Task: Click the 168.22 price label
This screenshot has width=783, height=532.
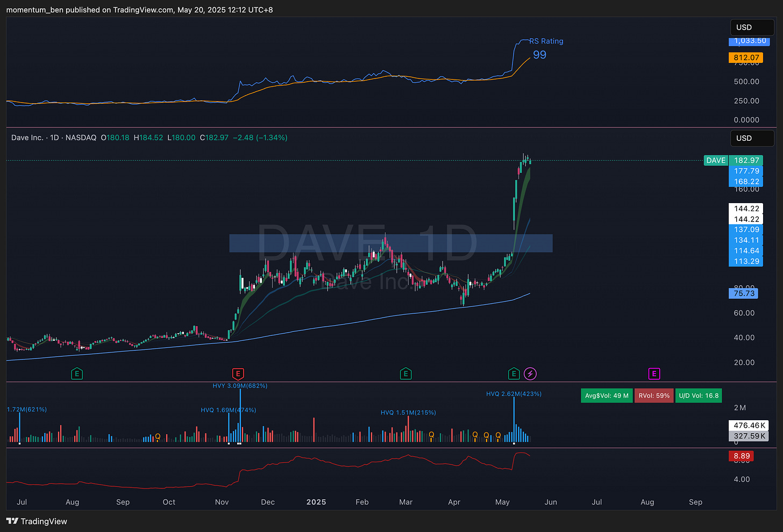Action: tap(746, 182)
